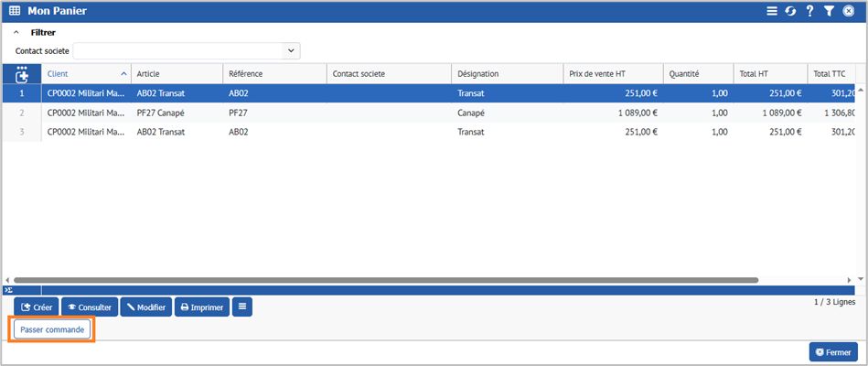Click the horizontal scrollbar under the grid
The width and height of the screenshot is (868, 366).
pyautogui.click(x=384, y=280)
